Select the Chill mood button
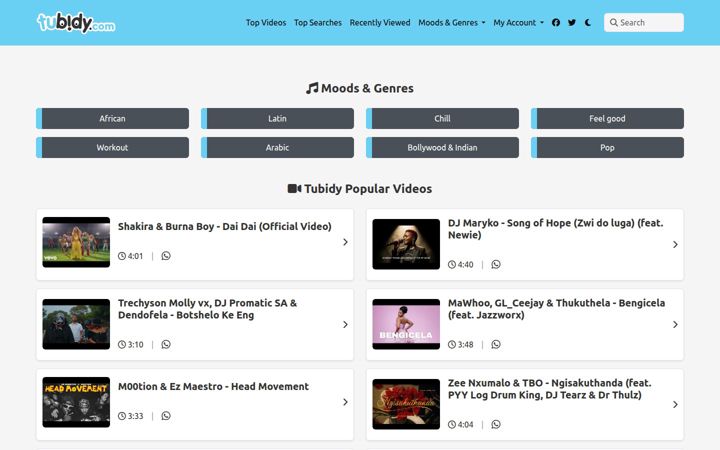720x450 pixels. pos(442,118)
